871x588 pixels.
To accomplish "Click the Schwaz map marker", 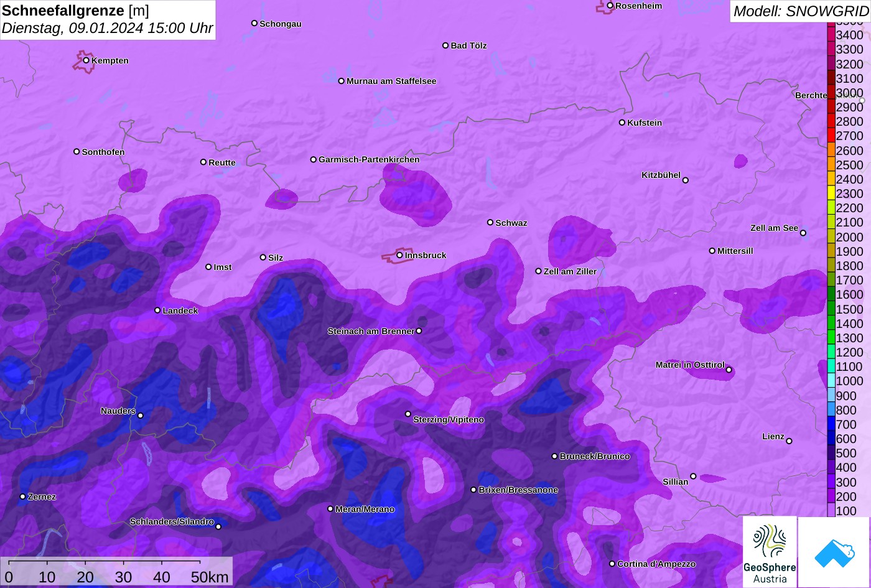I will coord(490,222).
